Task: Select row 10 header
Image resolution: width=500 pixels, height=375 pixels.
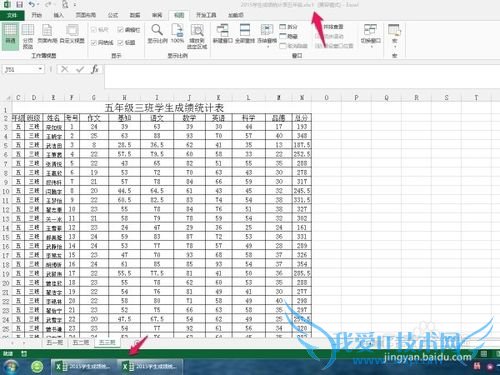Action: point(6,191)
